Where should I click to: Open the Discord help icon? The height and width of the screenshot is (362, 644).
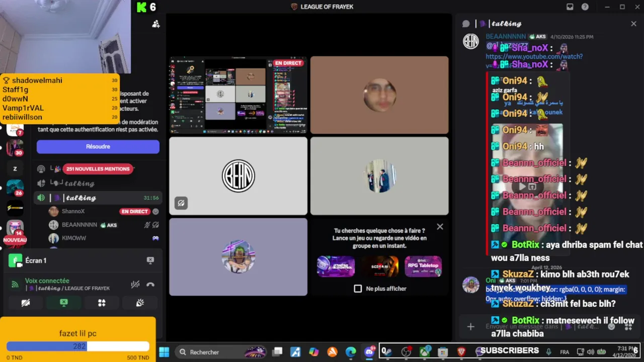pos(585,7)
